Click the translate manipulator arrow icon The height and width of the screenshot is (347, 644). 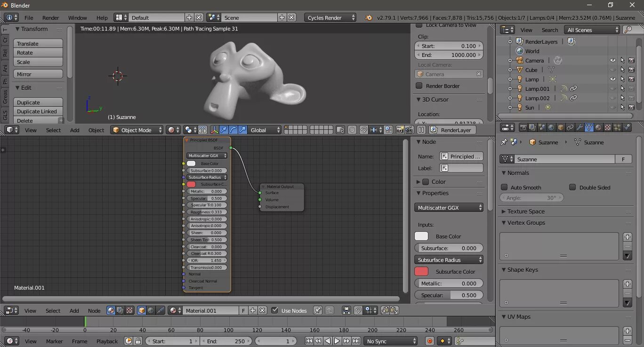pos(224,130)
